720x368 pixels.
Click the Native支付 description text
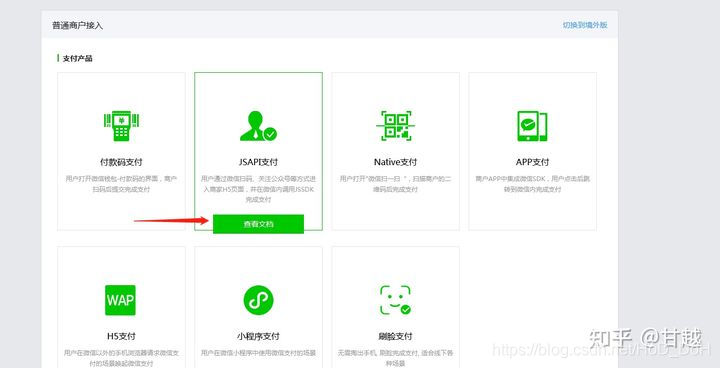(x=395, y=184)
